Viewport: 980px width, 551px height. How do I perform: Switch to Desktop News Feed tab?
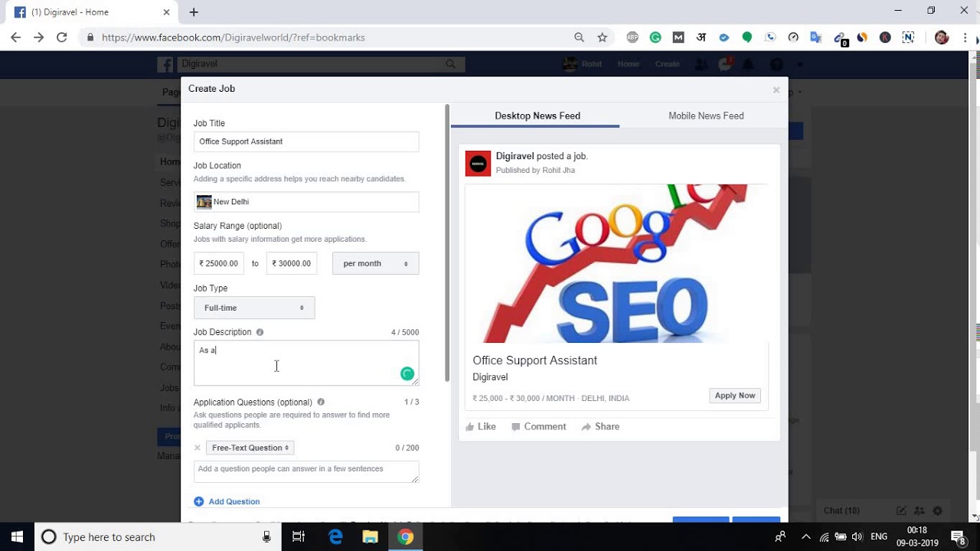[537, 116]
